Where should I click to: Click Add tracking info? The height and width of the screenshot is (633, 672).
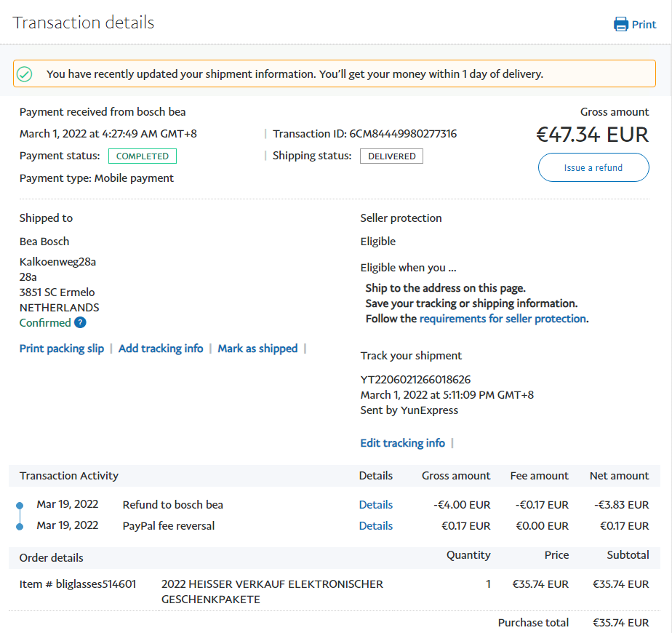161,349
